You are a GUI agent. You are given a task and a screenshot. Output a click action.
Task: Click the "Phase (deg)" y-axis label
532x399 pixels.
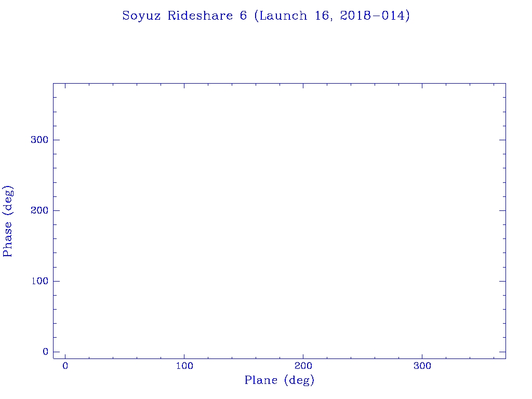8,221
